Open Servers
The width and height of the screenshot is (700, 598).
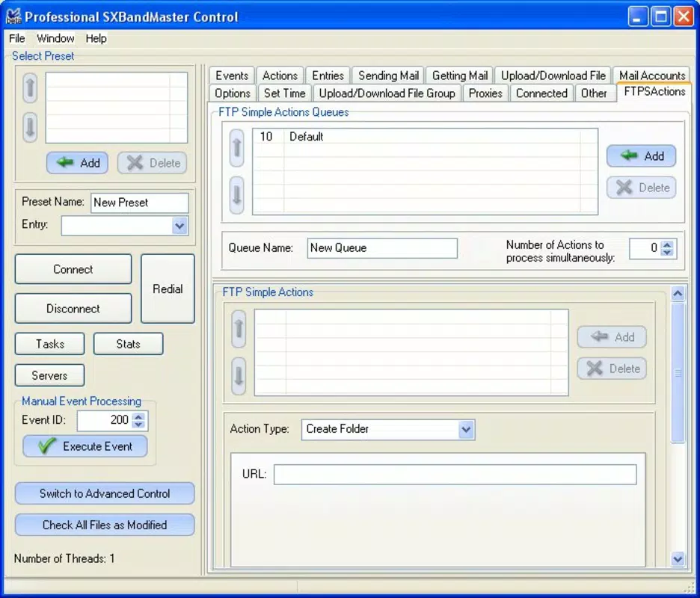(x=49, y=375)
